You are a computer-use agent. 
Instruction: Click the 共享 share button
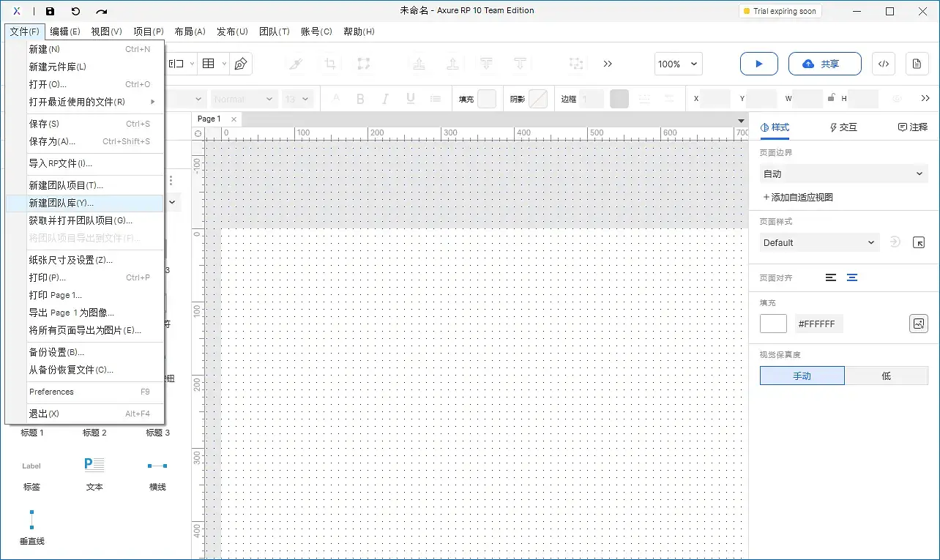click(x=824, y=64)
